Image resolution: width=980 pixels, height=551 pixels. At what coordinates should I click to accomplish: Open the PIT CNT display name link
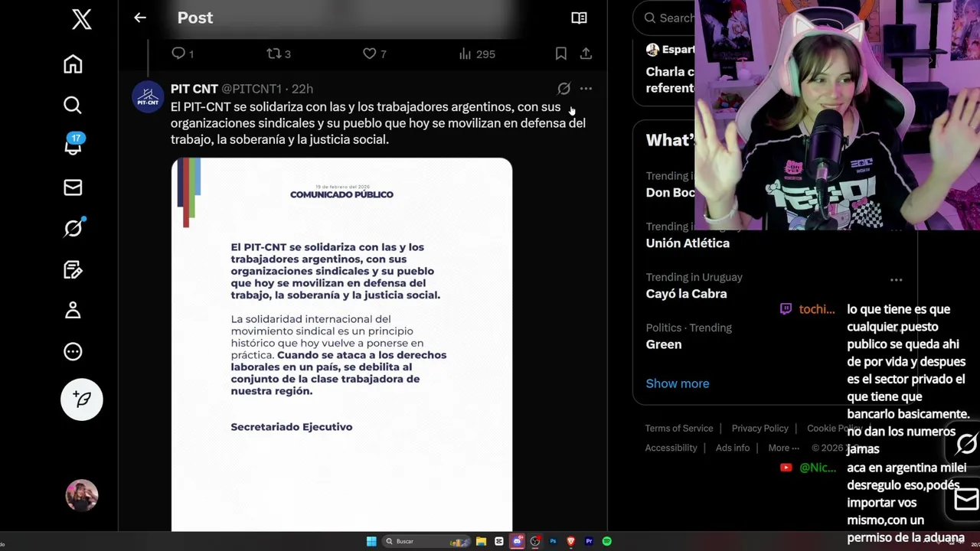tap(194, 89)
